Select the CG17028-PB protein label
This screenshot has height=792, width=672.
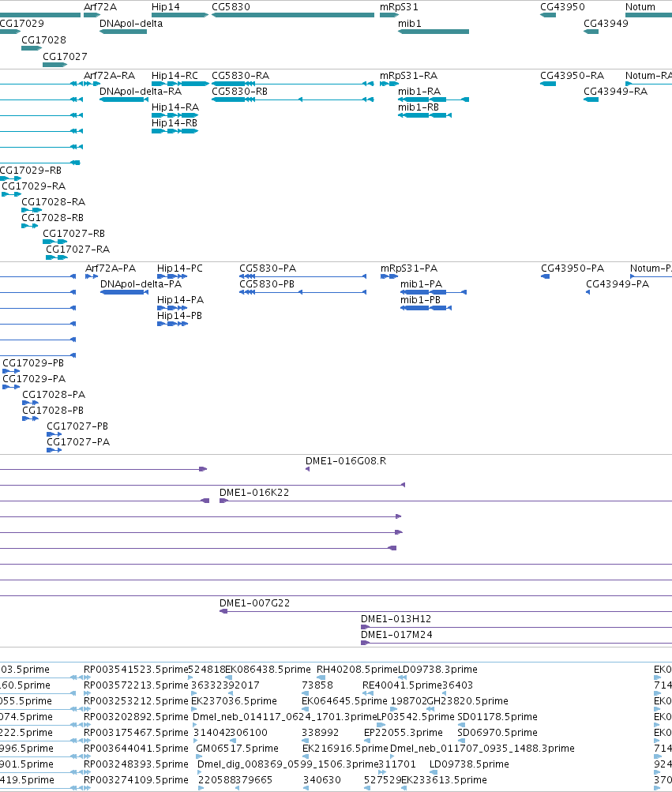click(x=53, y=411)
